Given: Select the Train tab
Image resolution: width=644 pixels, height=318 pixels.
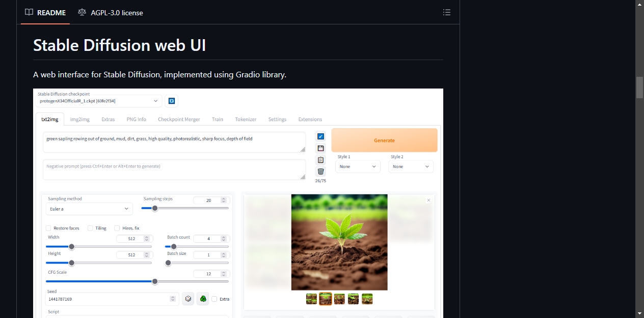Looking at the screenshot, I should point(218,119).
